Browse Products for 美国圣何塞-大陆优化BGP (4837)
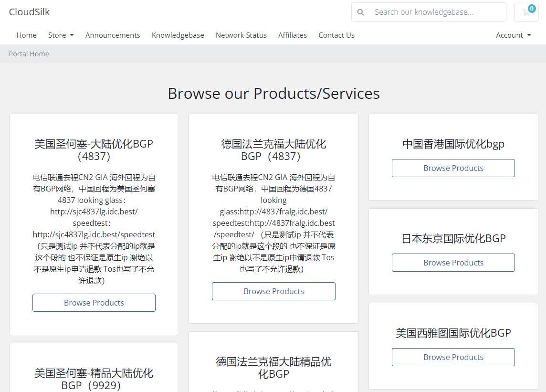 coord(94,303)
